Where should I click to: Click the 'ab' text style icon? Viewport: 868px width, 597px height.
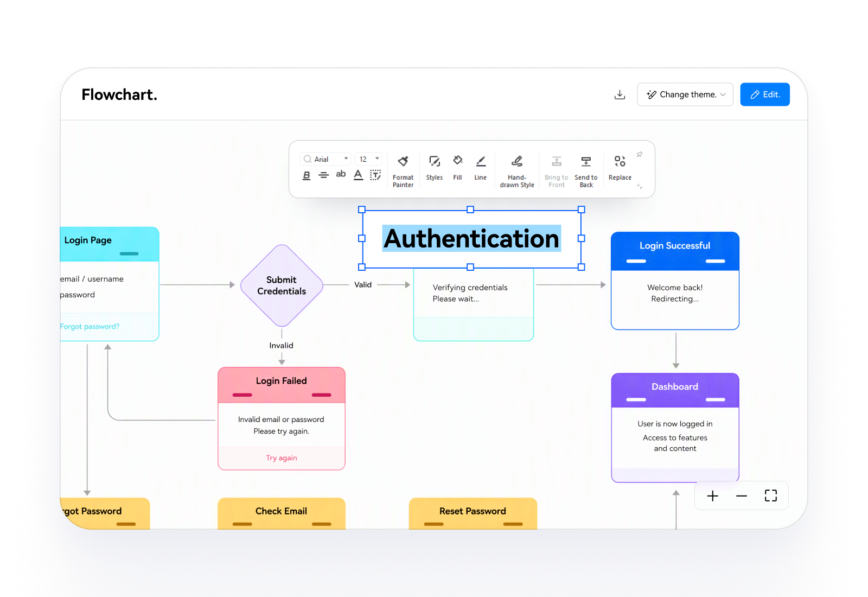click(341, 174)
